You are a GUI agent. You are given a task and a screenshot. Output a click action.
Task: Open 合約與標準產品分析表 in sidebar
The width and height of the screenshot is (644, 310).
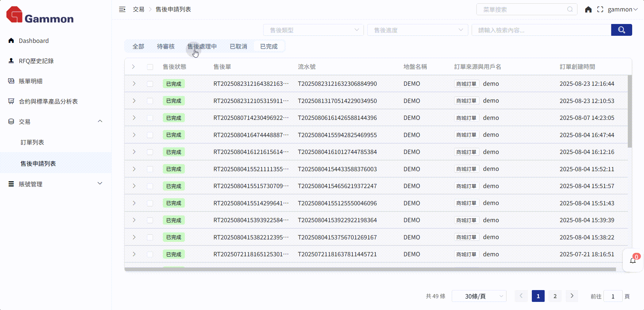(48, 102)
